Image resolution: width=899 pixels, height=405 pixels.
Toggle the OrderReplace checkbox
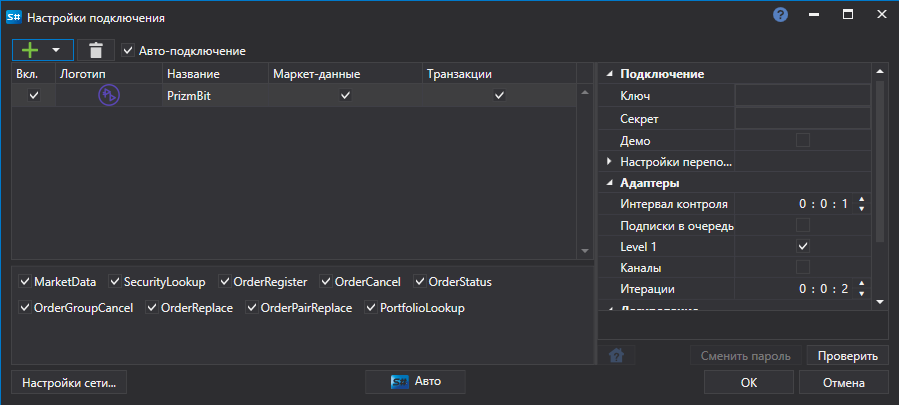coord(152,307)
